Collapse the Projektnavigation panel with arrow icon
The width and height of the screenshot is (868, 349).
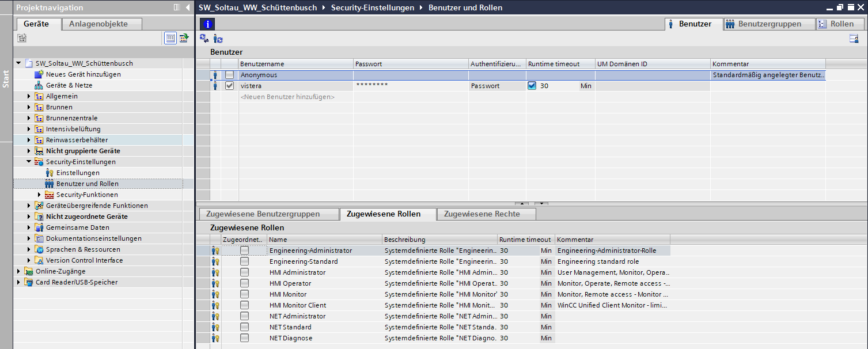pyautogui.click(x=188, y=7)
